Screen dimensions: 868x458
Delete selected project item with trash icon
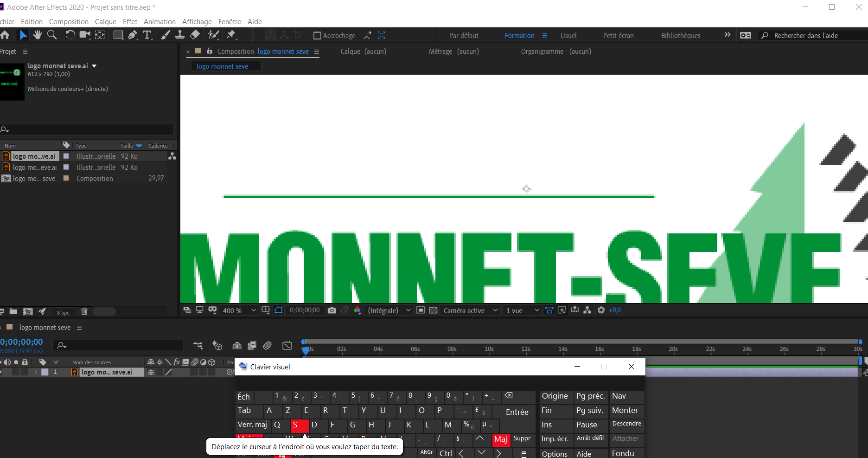pos(84,312)
